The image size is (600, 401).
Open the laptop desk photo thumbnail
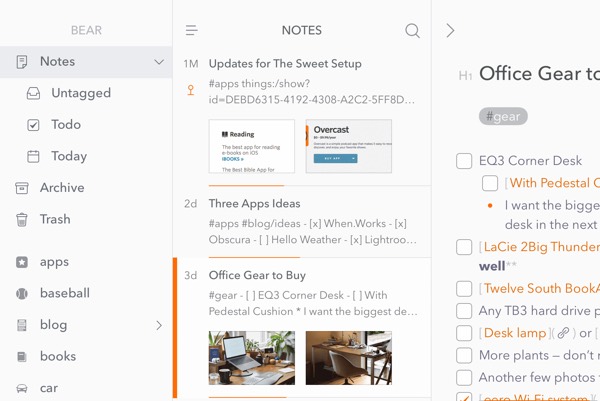(x=252, y=358)
